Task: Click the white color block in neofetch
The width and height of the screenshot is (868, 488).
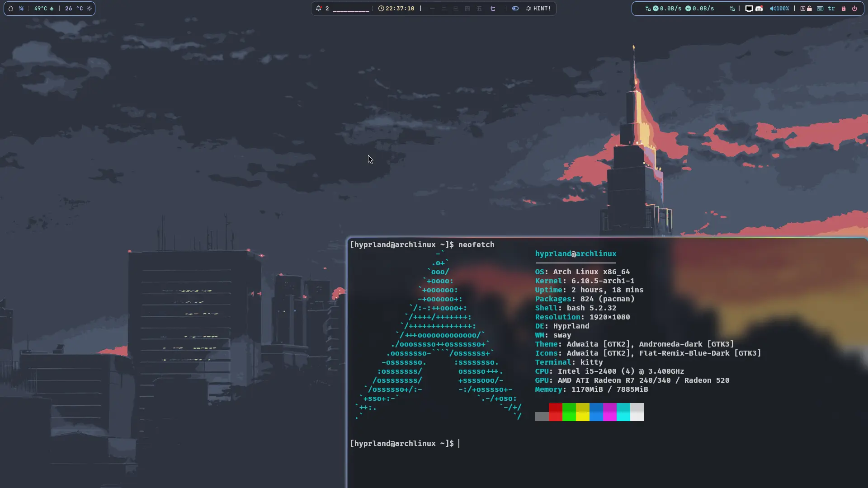Action: 637,412
